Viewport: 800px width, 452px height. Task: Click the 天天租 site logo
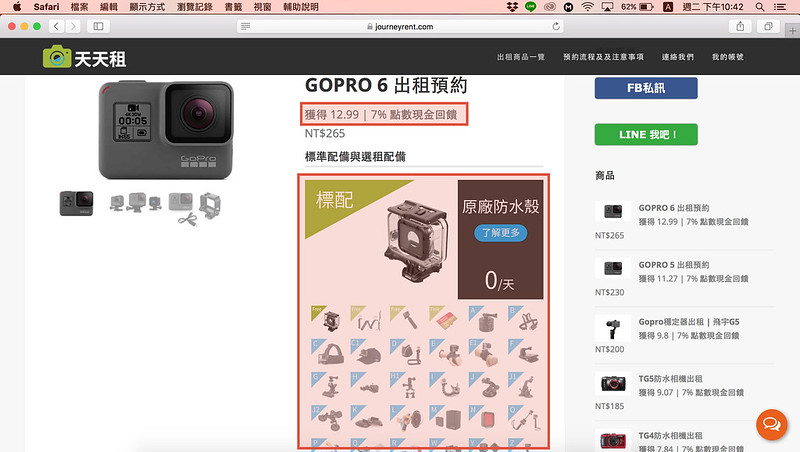click(x=85, y=57)
